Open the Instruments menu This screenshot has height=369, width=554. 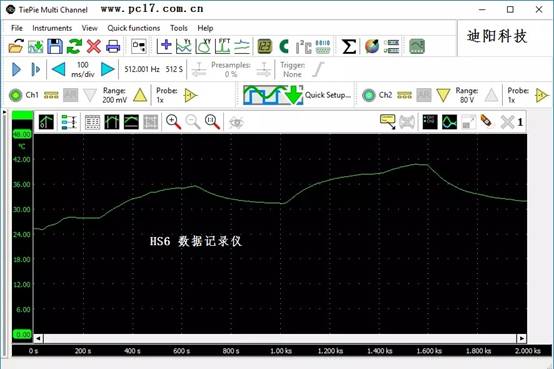[52, 28]
